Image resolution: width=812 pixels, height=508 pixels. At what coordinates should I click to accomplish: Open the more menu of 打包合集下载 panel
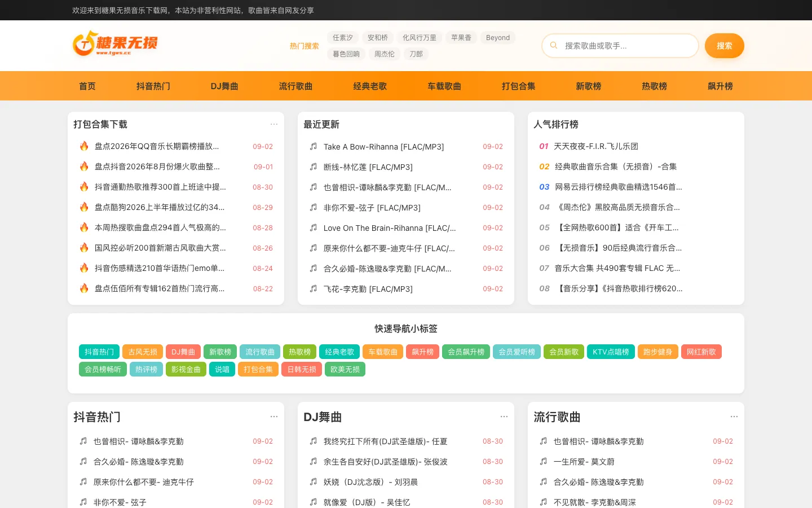coord(274,124)
